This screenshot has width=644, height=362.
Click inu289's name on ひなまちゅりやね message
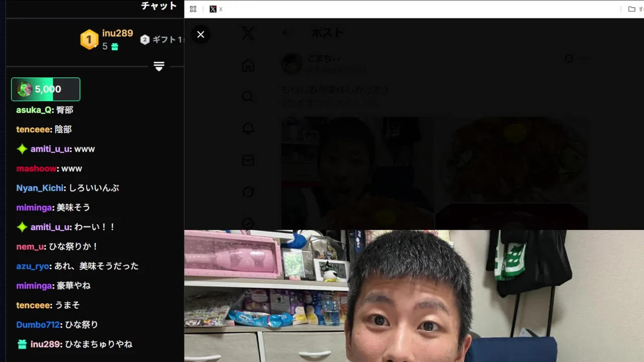pos(45,344)
